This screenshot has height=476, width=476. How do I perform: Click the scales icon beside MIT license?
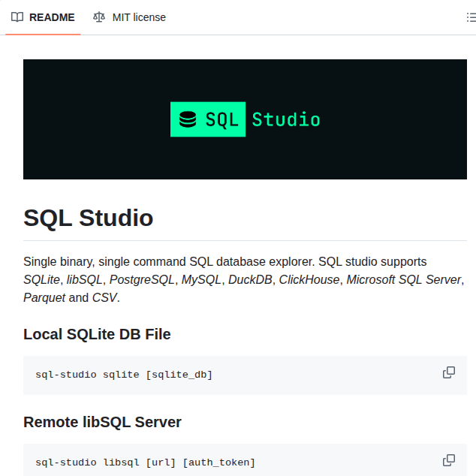coord(99,17)
